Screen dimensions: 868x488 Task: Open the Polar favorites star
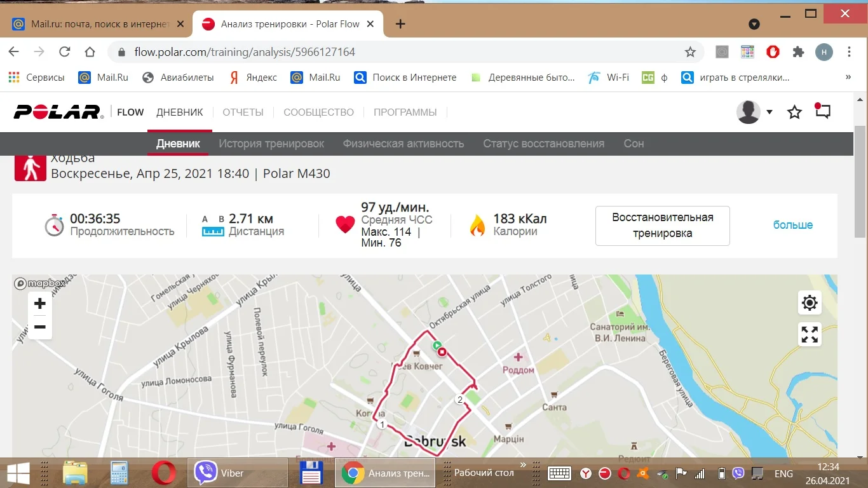[x=794, y=112]
